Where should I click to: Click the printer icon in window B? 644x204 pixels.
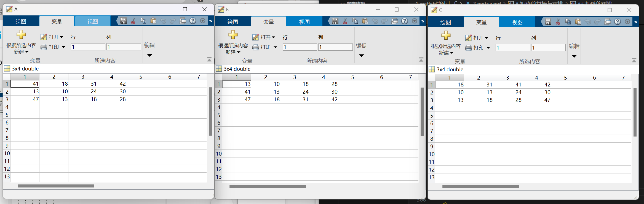pyautogui.click(x=256, y=47)
